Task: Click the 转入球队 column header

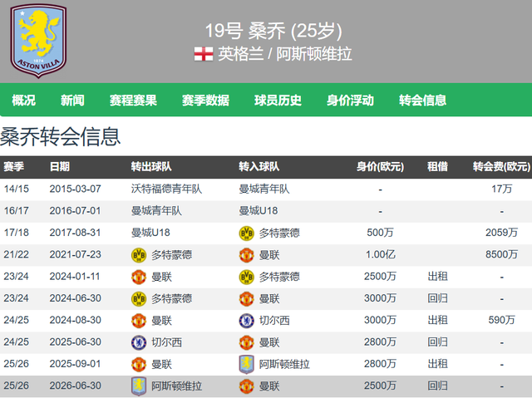Action: tap(259, 167)
